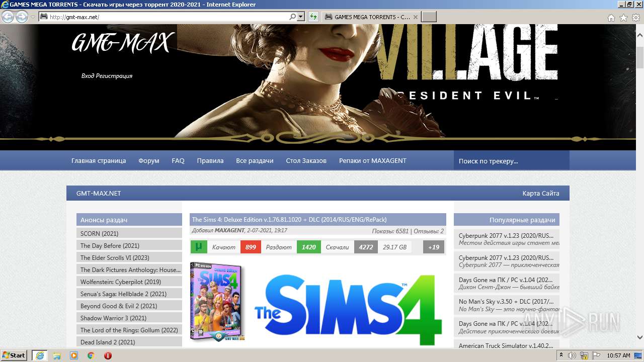Open the Tools gear icon
Screen dimensions: 644x362
point(636,18)
